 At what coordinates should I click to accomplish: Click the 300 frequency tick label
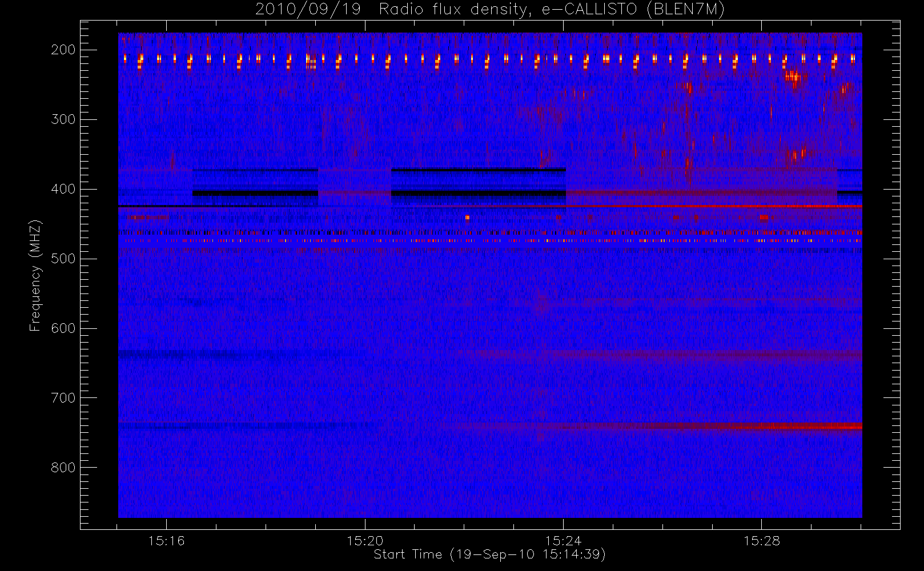point(63,119)
